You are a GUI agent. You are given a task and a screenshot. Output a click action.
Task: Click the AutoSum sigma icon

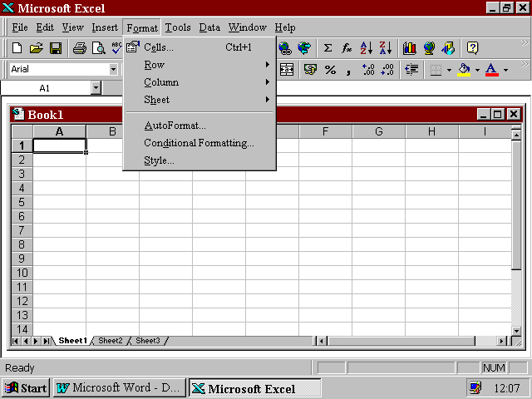(x=328, y=48)
